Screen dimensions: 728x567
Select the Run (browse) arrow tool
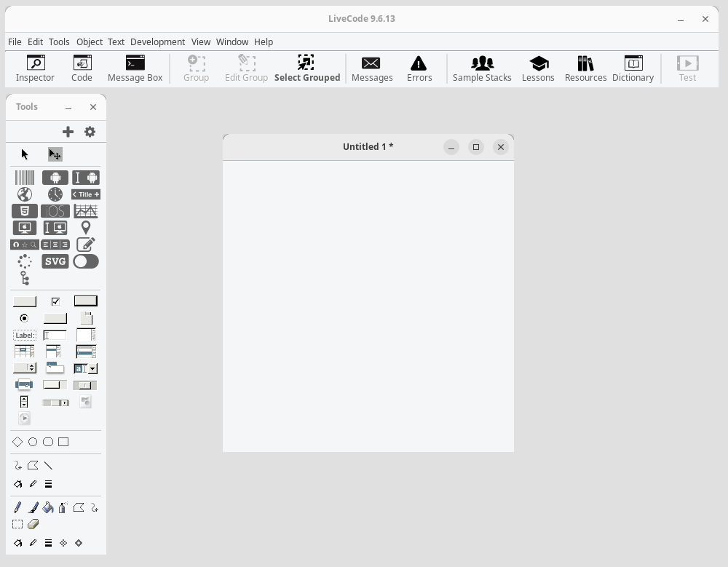coord(25,154)
